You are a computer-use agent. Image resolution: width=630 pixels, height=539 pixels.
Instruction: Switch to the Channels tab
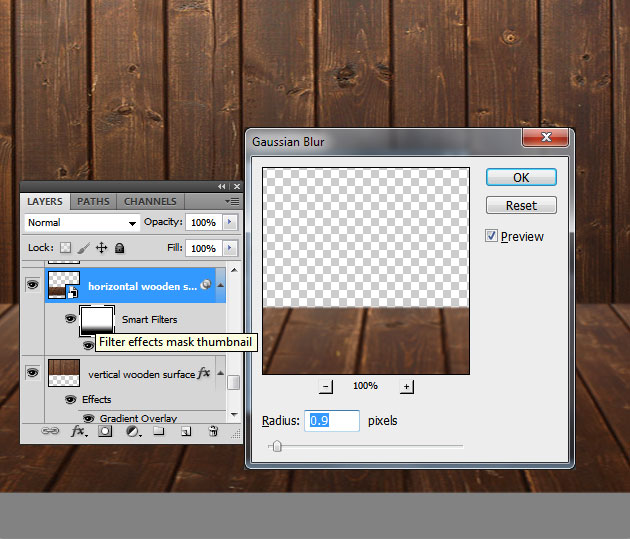(150, 201)
